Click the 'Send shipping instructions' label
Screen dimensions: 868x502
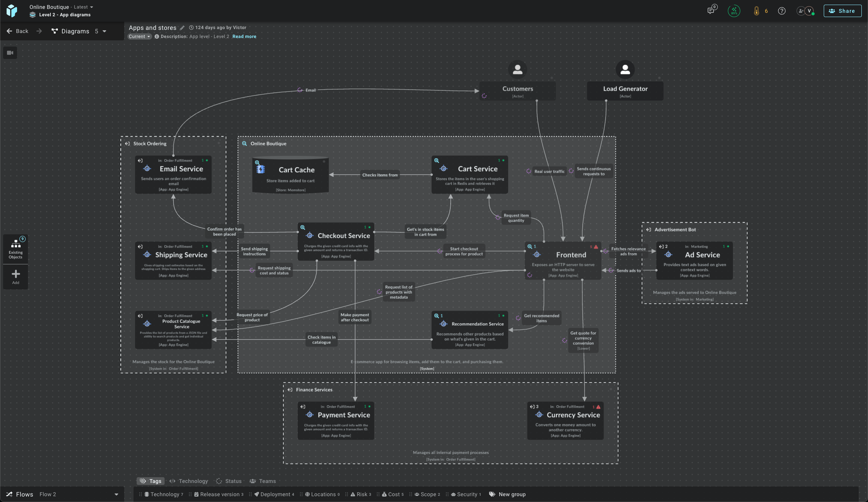(254, 251)
